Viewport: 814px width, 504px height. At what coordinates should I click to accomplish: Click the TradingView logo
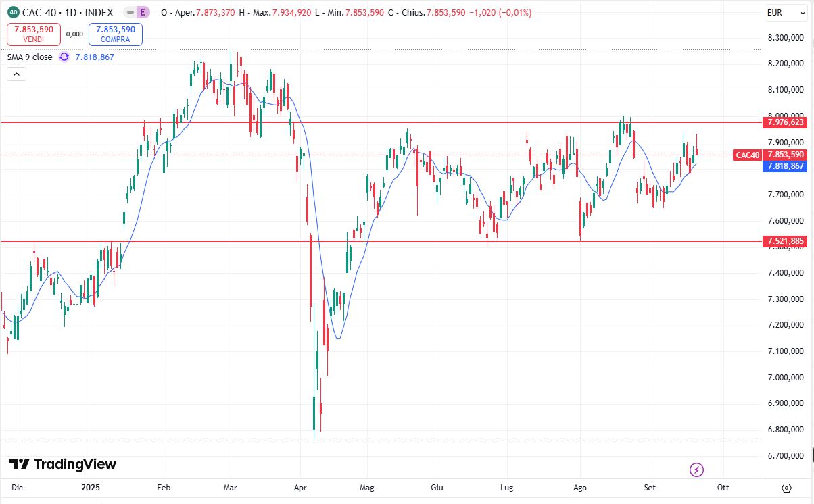[x=63, y=464]
